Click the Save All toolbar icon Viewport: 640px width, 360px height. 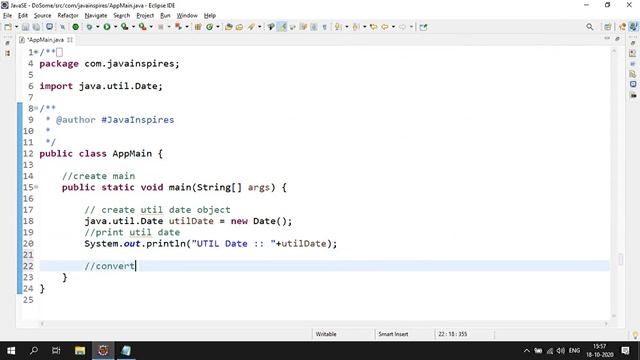click(36, 27)
